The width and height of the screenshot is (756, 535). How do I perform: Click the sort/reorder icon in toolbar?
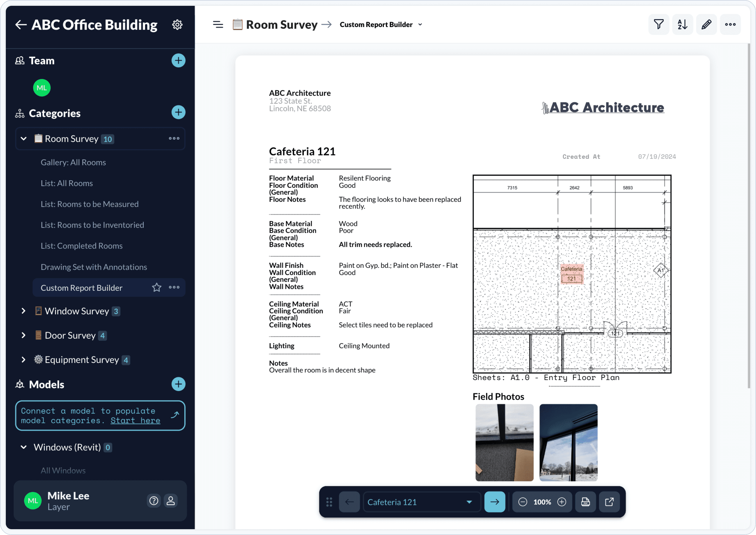[682, 24]
